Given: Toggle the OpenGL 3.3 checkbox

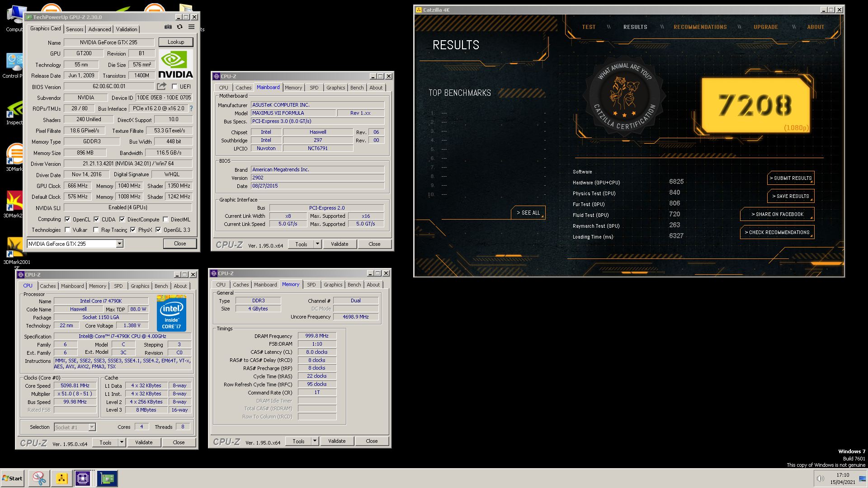Looking at the screenshot, I should coord(158,230).
